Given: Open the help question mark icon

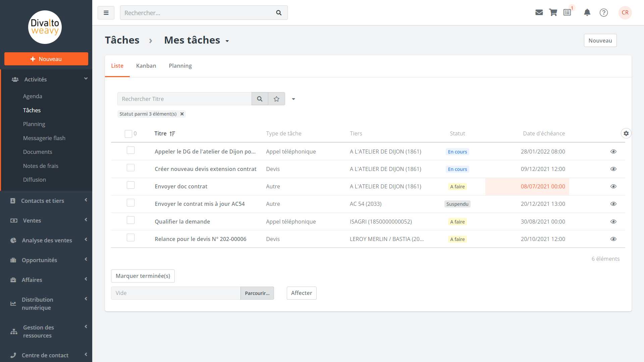Looking at the screenshot, I should (x=604, y=12).
